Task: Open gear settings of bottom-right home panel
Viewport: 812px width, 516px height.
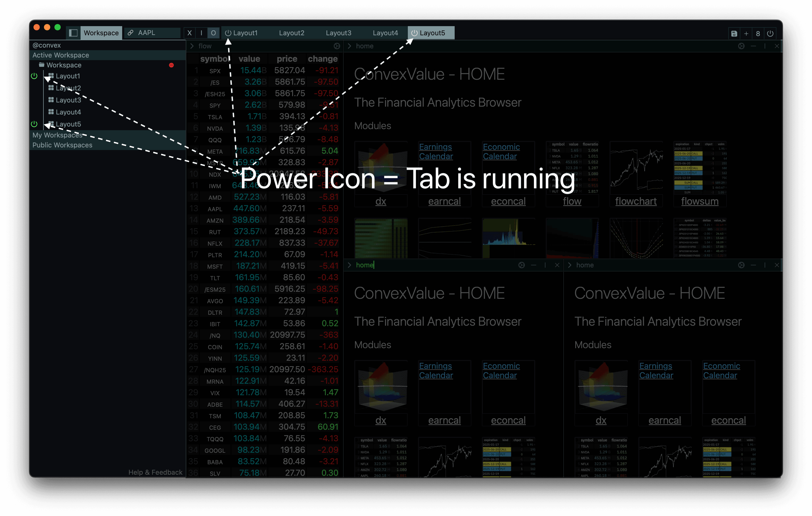Action: [741, 265]
